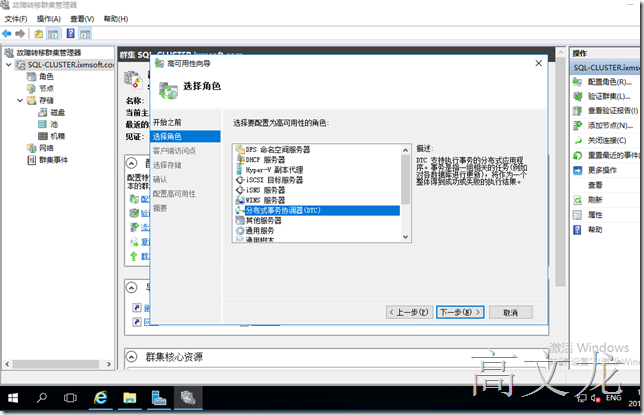Collapse the 存储 tree node
Viewport: 644px width, 415px height.
tap(20, 100)
